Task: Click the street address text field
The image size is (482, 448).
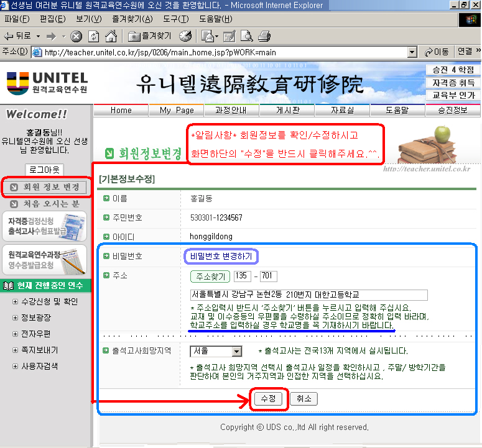Action: coord(309,295)
